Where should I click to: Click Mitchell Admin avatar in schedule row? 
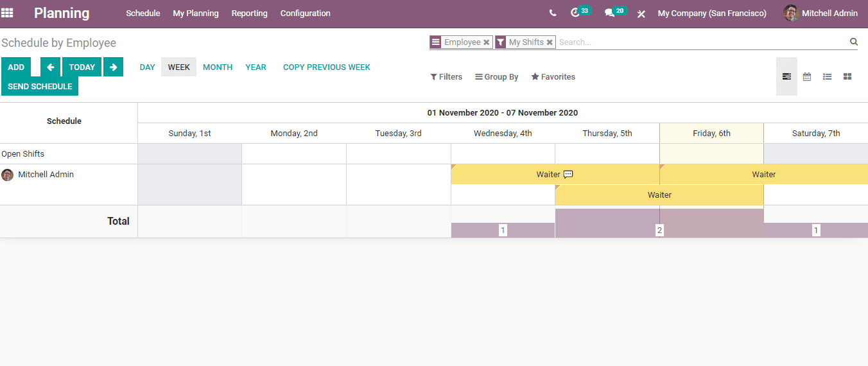point(8,175)
